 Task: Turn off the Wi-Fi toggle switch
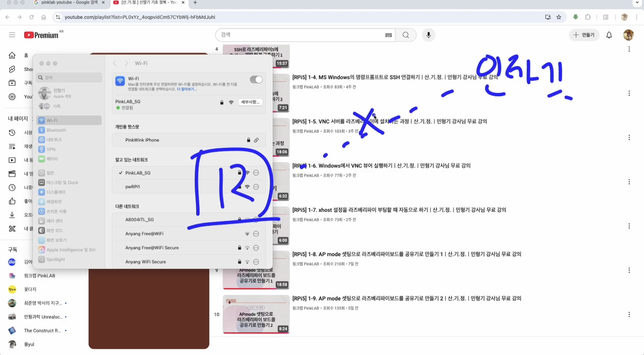tap(256, 80)
